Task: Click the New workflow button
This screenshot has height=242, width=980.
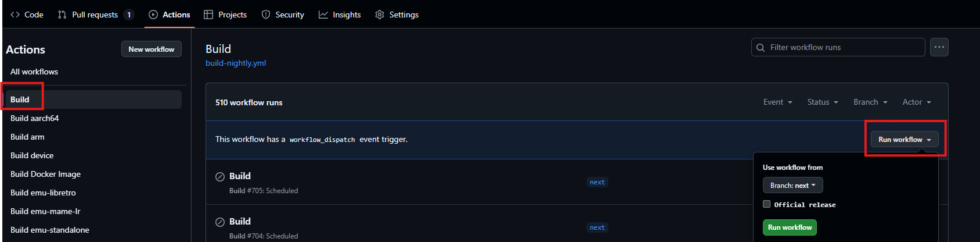Action: pos(151,49)
